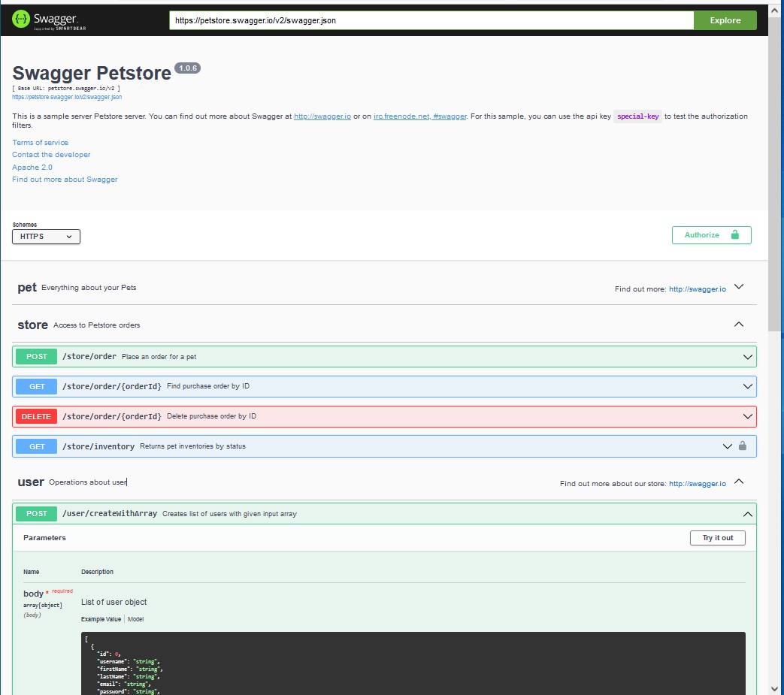Click the Swagger Petstore title
The image size is (784, 695).
92,74
